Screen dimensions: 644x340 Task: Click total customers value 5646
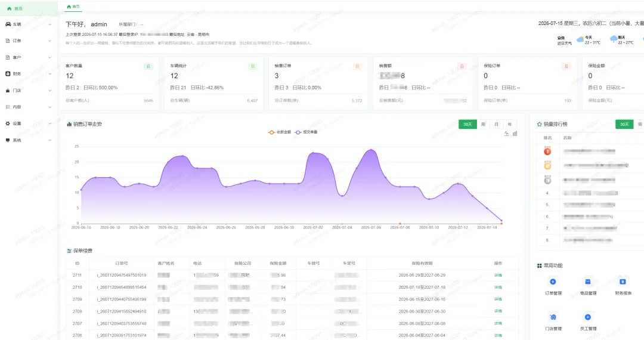tap(148, 101)
